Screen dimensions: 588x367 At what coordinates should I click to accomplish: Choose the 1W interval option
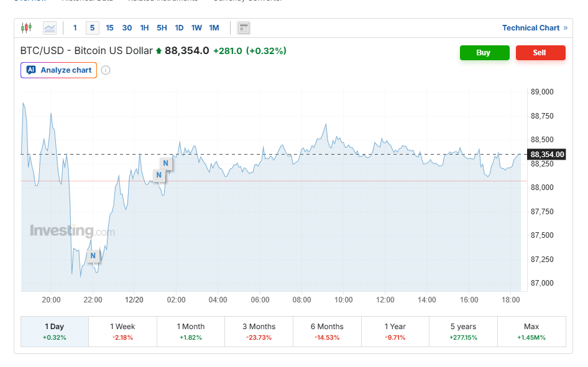pyautogui.click(x=196, y=28)
